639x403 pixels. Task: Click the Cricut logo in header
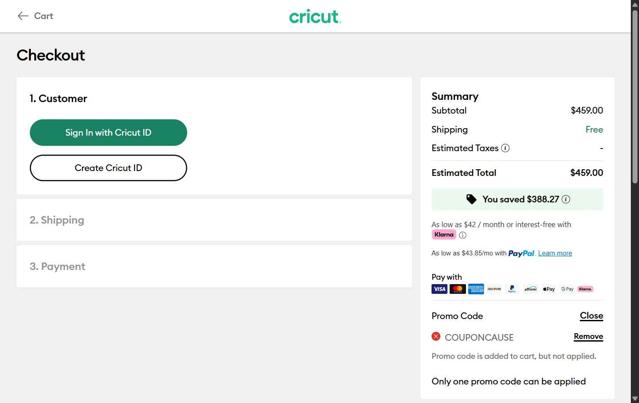tap(315, 16)
